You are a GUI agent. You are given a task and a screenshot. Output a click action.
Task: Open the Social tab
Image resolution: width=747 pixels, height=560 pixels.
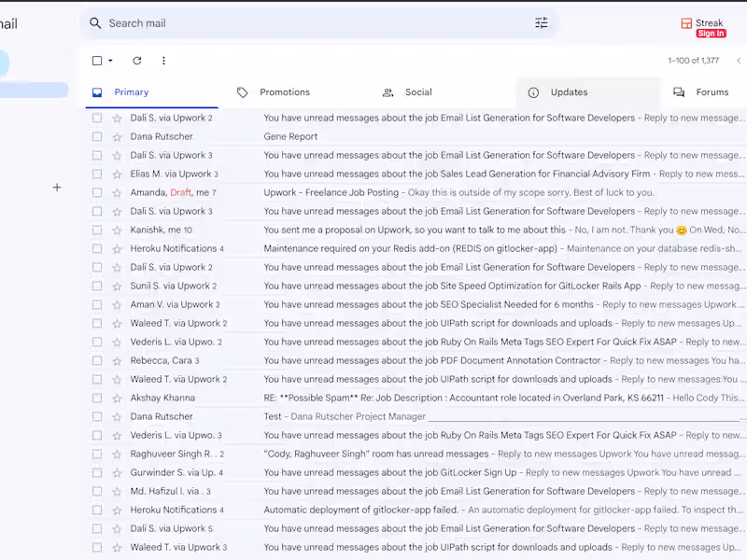(x=417, y=92)
